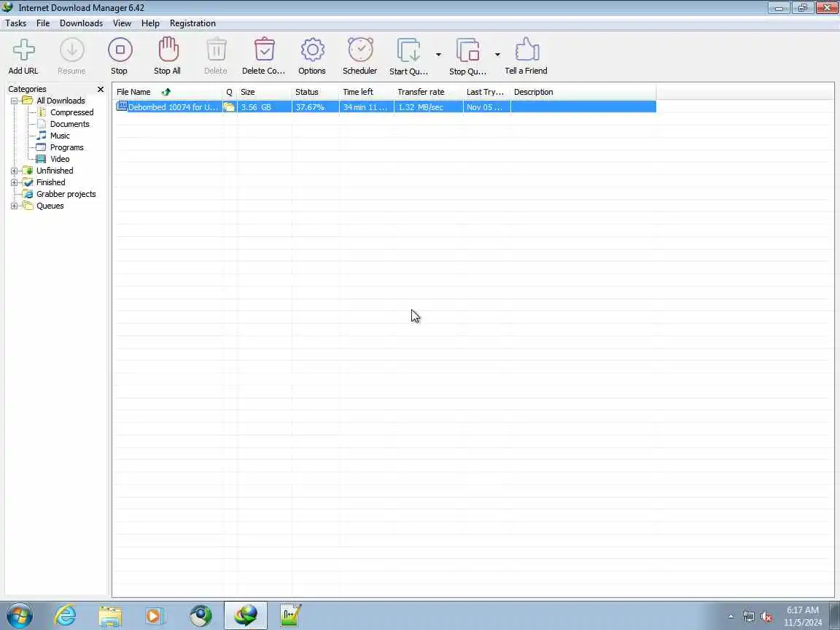
Task: Open the View menu
Action: (122, 23)
